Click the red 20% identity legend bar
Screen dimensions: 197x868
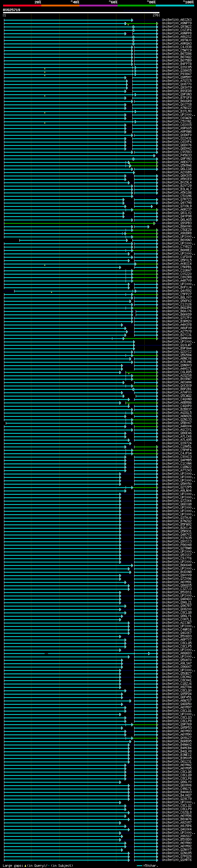[x=22, y=6]
